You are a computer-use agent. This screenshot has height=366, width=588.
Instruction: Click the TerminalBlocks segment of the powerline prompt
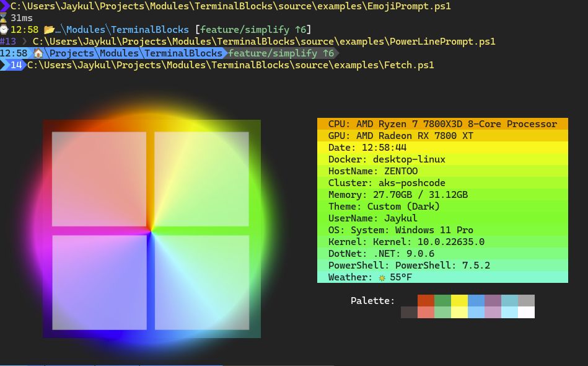tap(183, 53)
